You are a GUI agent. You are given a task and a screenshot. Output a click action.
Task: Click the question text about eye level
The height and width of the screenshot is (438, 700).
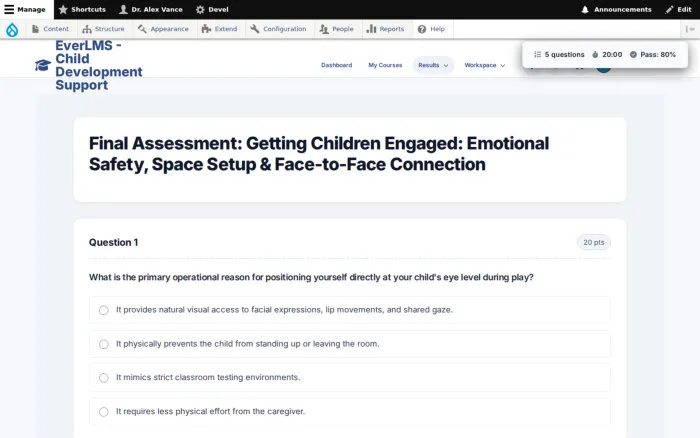click(x=311, y=277)
